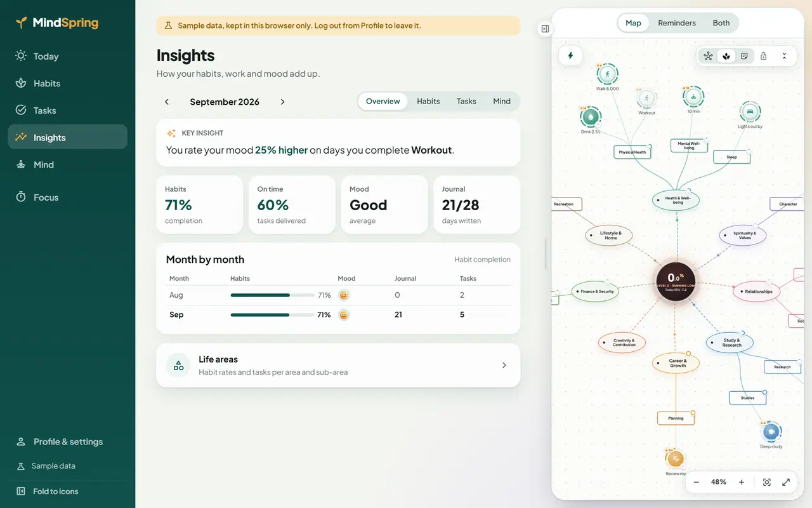812x508 pixels.
Task: Expand the Life areas card
Action: (x=338, y=365)
